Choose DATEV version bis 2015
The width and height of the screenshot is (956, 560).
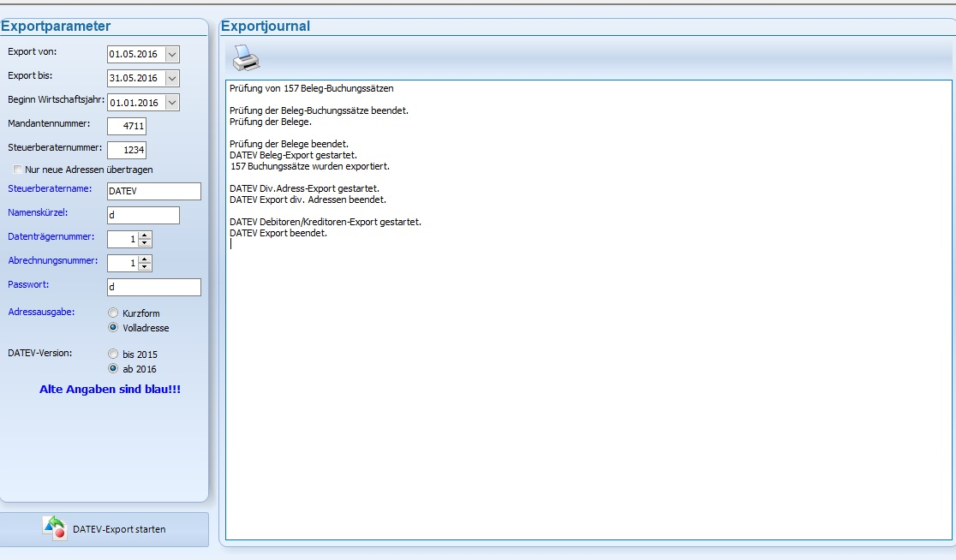[113, 354]
